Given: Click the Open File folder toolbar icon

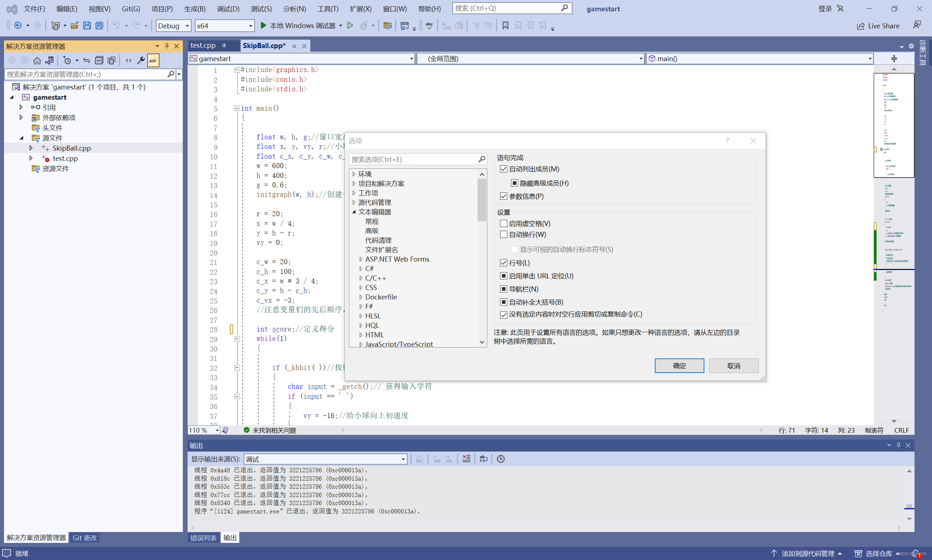Looking at the screenshot, I should click(x=74, y=26).
